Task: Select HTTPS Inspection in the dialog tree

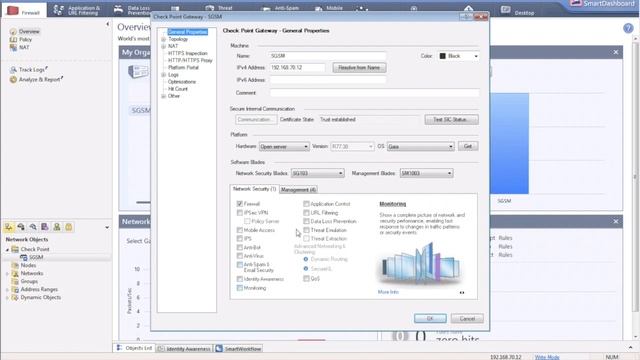Action: point(187,53)
